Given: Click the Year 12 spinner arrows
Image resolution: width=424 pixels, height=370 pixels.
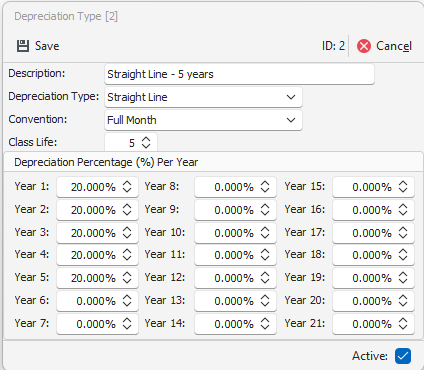Looking at the screenshot, I should (265, 278).
